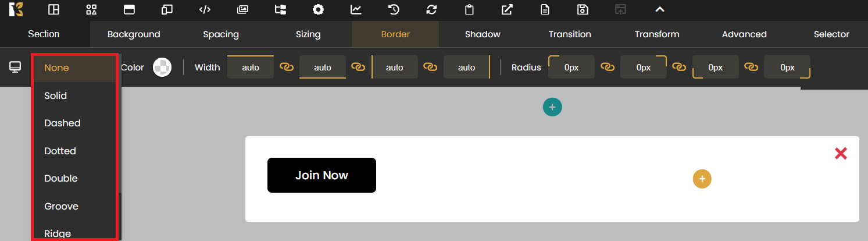Image resolution: width=868 pixels, height=241 pixels.
Task: Toggle link between first and second width
Action: click(x=287, y=68)
